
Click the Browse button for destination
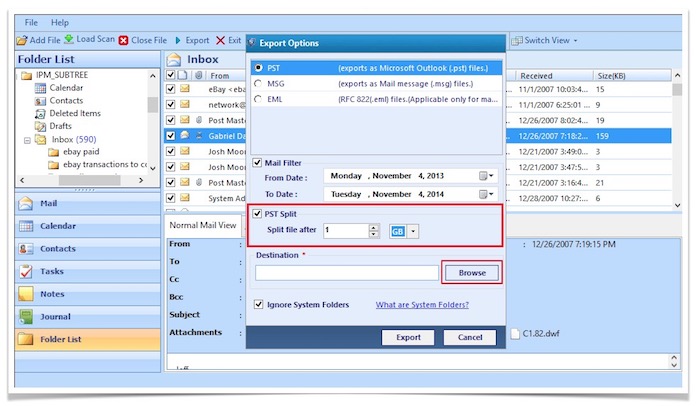click(x=471, y=272)
